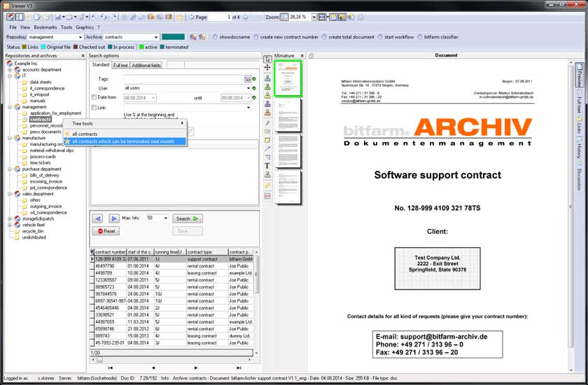588x385 pixels.
Task: Choose the yellow stamp tool
Action: [x=267, y=95]
